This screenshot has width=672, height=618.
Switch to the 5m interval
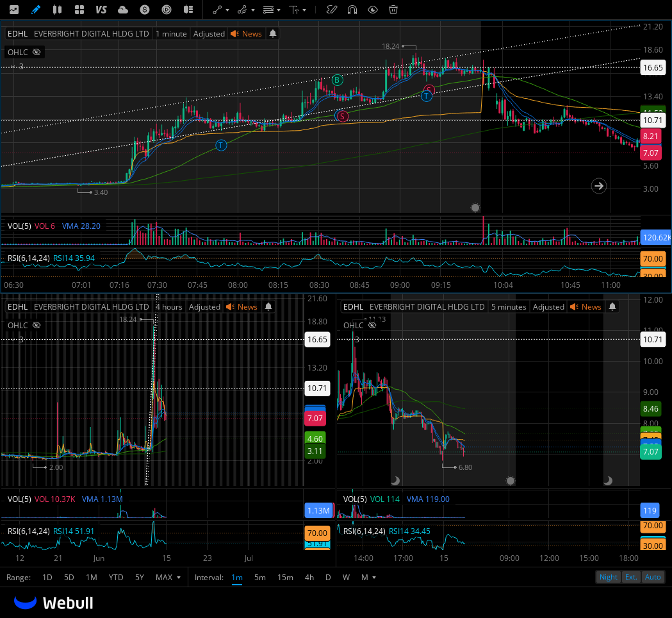pos(259,577)
